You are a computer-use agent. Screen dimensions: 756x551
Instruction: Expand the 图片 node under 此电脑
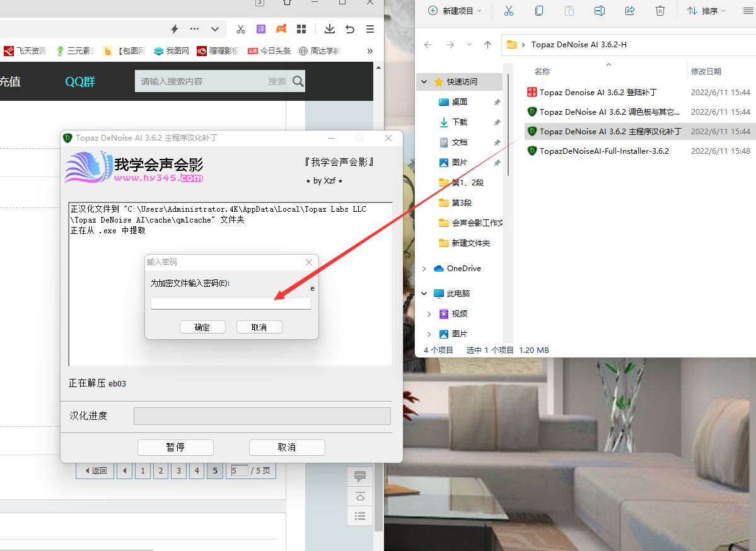pos(429,334)
